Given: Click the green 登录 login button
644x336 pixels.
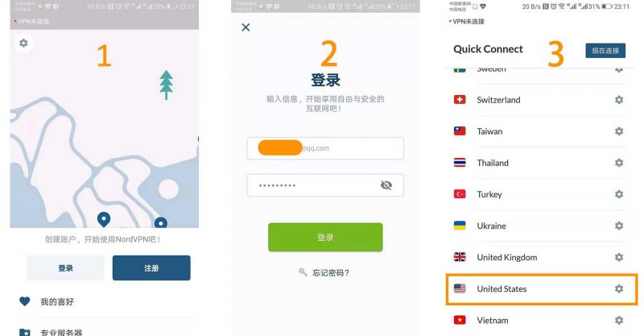Looking at the screenshot, I should 325,238.
